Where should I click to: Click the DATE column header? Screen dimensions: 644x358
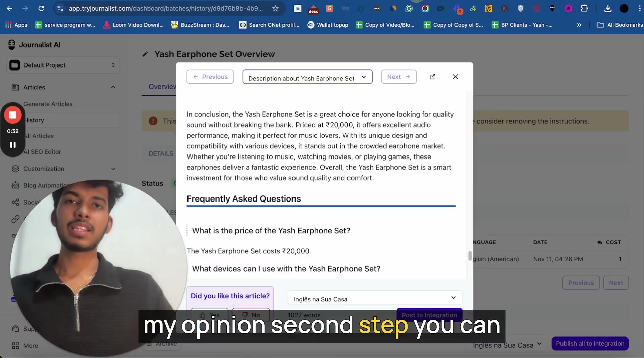(540, 242)
